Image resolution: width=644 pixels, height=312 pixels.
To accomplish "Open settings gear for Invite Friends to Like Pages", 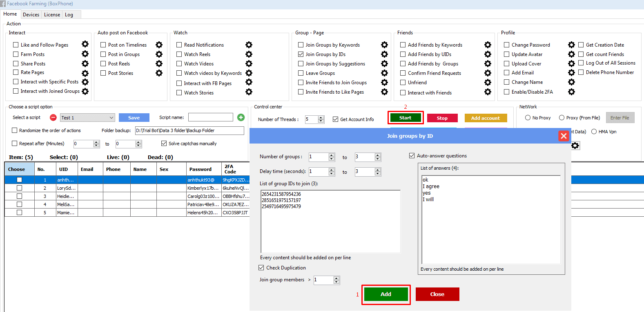I will (384, 92).
